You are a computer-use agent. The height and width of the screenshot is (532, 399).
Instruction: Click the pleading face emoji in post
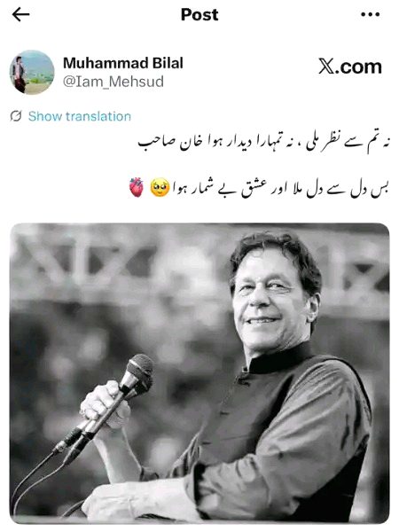(x=160, y=187)
